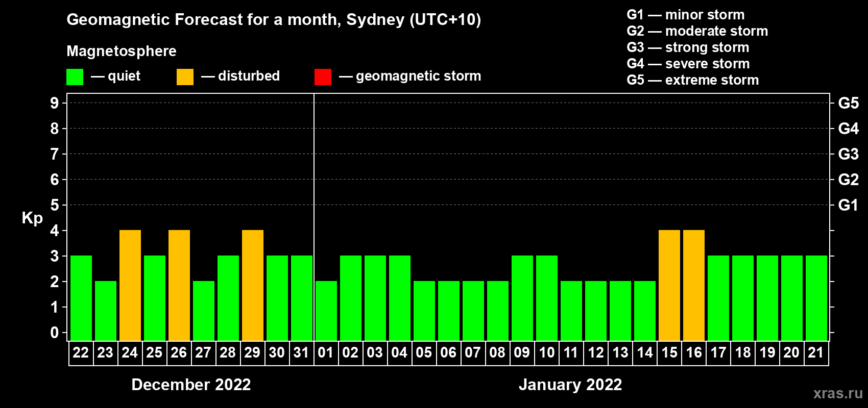Select the orange bar for December 29
This screenshot has height=408, width=868.
pyautogui.click(x=253, y=285)
